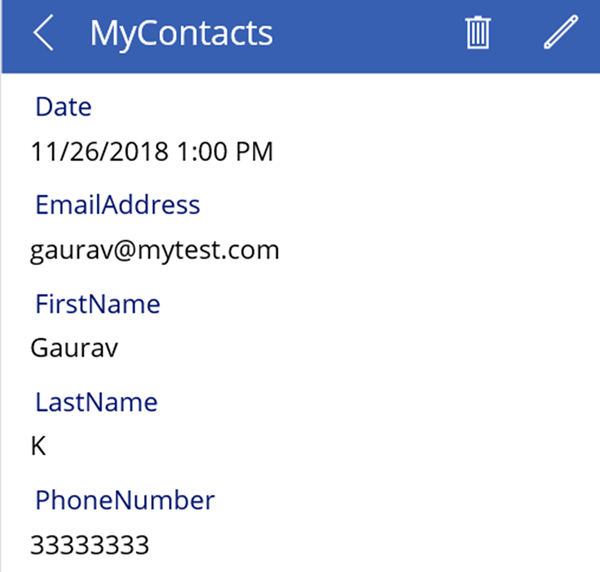Select the PhoneNumber field label
Viewport: 600px width, 572px height.
point(125,499)
